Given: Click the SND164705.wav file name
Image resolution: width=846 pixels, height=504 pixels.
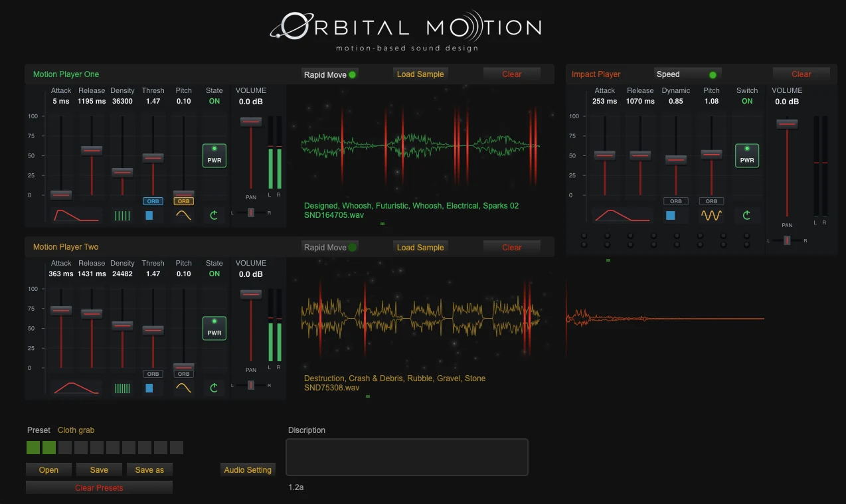Looking at the screenshot, I should (334, 215).
